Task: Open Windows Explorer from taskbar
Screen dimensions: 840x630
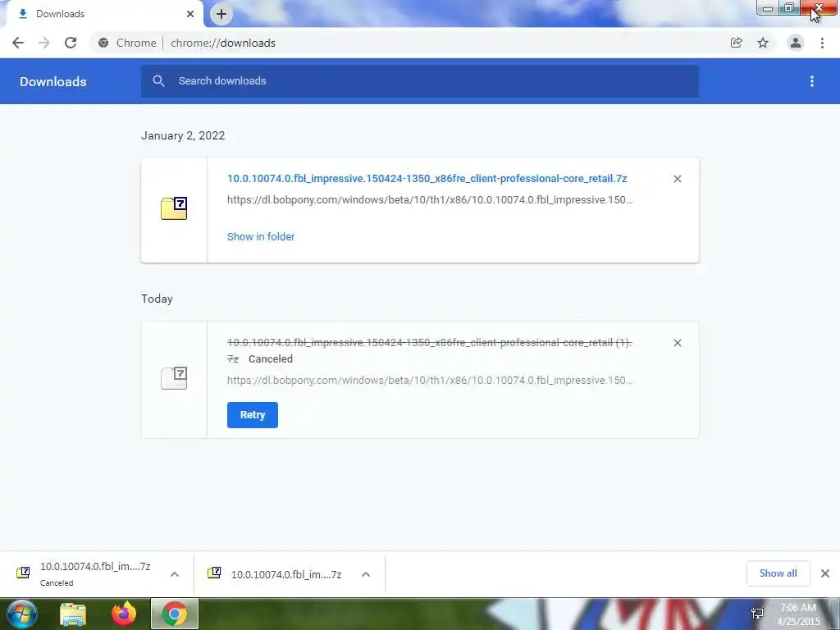Action: pos(73,614)
